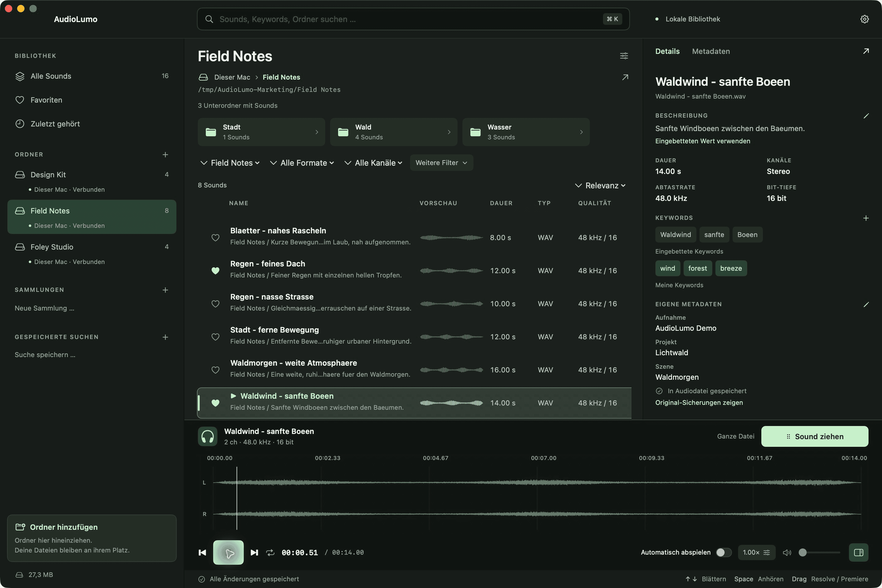Unfavorite Regen - feines Dach heart

pyautogui.click(x=215, y=271)
